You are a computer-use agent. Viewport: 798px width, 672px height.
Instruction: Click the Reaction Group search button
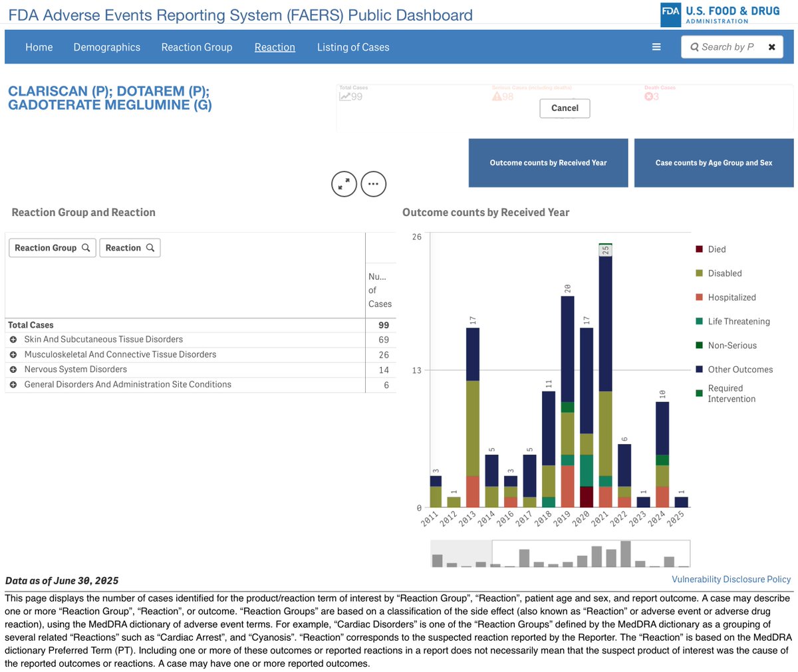point(53,248)
